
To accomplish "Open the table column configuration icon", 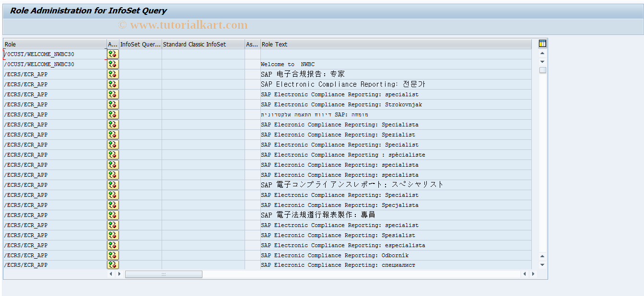I will [x=541, y=43].
